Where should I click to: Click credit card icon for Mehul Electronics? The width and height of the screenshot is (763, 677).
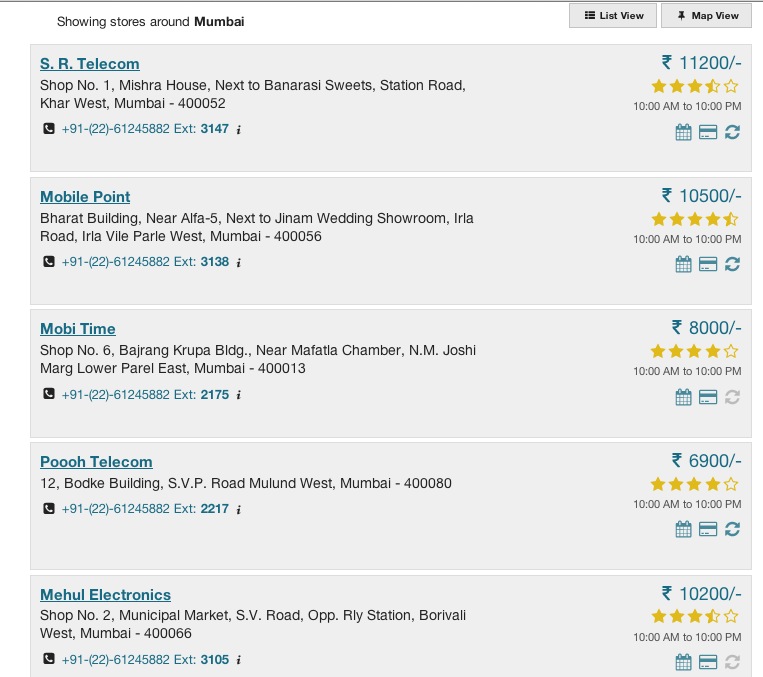pyautogui.click(x=708, y=662)
